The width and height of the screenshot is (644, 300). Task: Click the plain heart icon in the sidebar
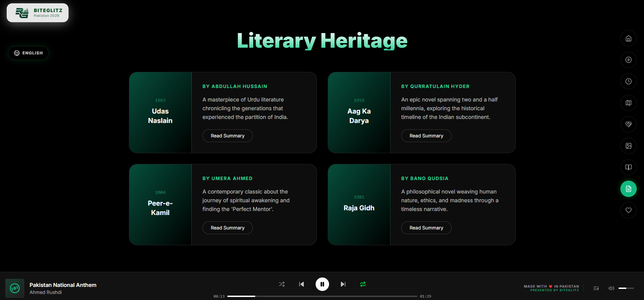click(628, 210)
